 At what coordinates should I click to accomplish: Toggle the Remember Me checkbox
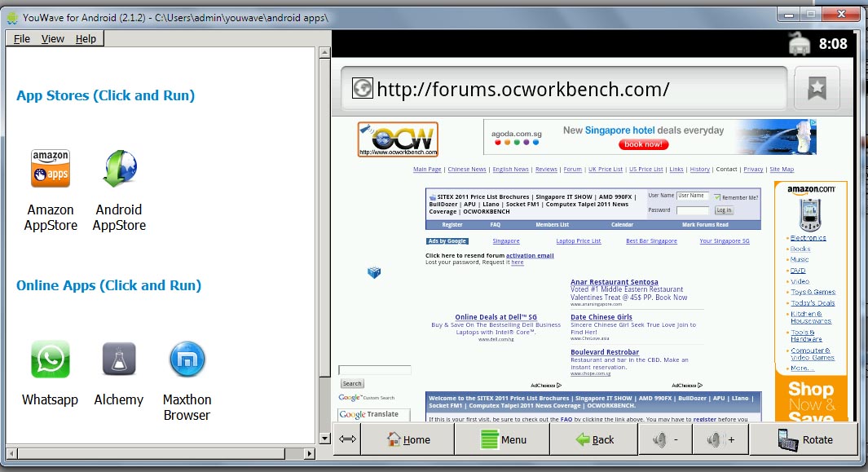(717, 197)
